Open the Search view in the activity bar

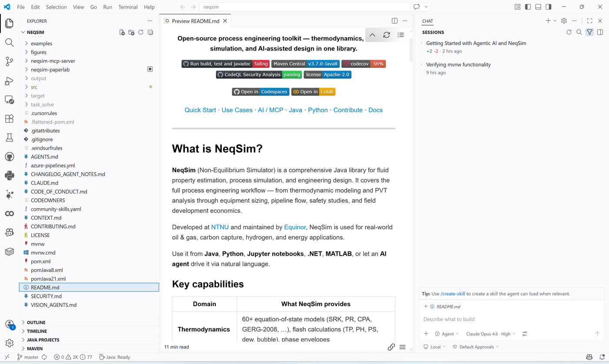click(10, 43)
